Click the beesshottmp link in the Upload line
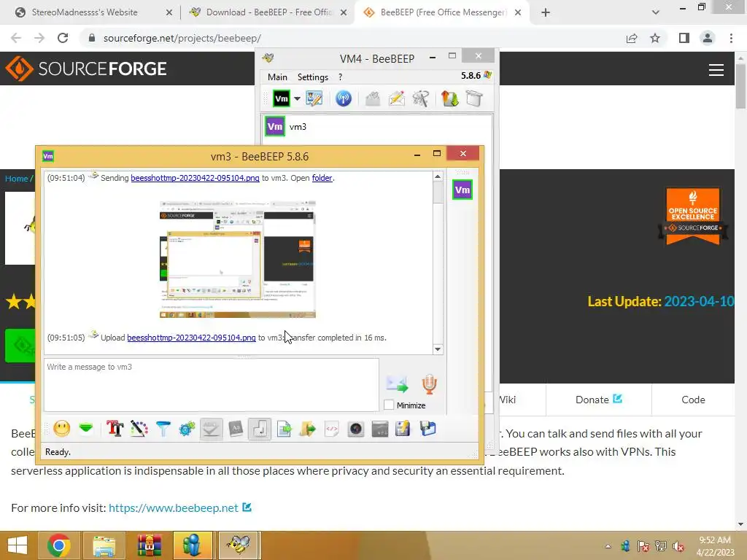The width and height of the screenshot is (747, 560). pos(191,338)
